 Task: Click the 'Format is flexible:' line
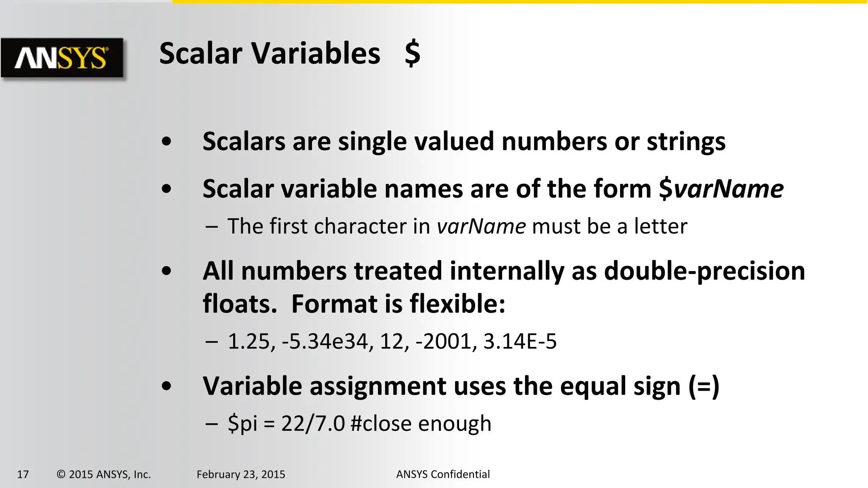[x=398, y=304]
